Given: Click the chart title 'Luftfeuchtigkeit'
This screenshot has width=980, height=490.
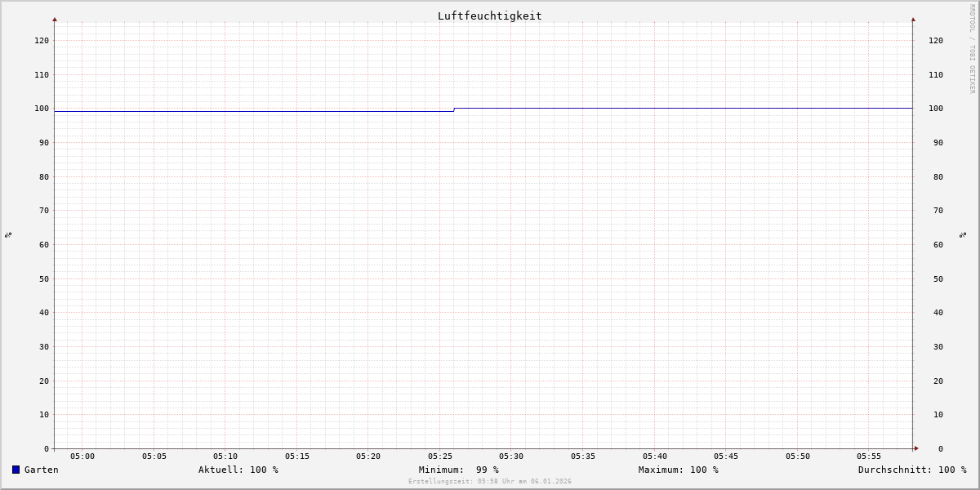Looking at the screenshot, I should [x=490, y=16].
